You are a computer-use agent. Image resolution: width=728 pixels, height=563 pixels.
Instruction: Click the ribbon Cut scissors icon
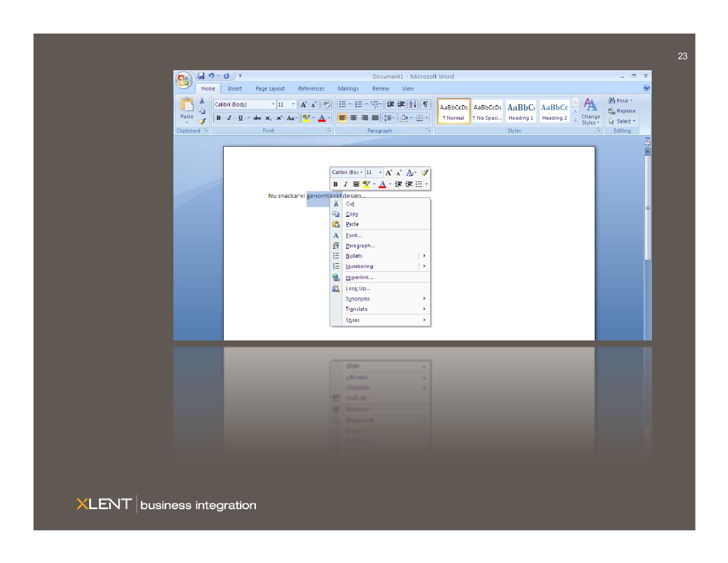(x=202, y=101)
